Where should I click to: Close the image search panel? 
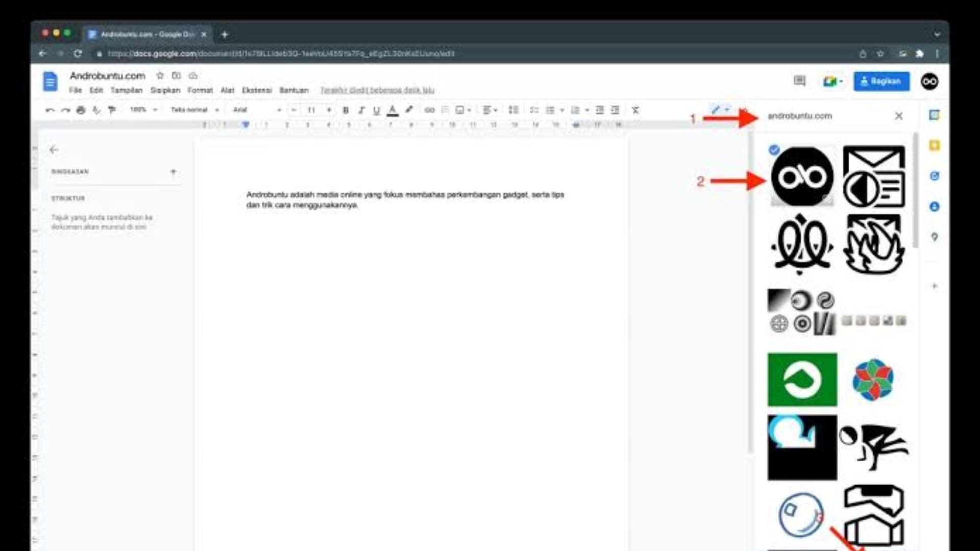[899, 116]
